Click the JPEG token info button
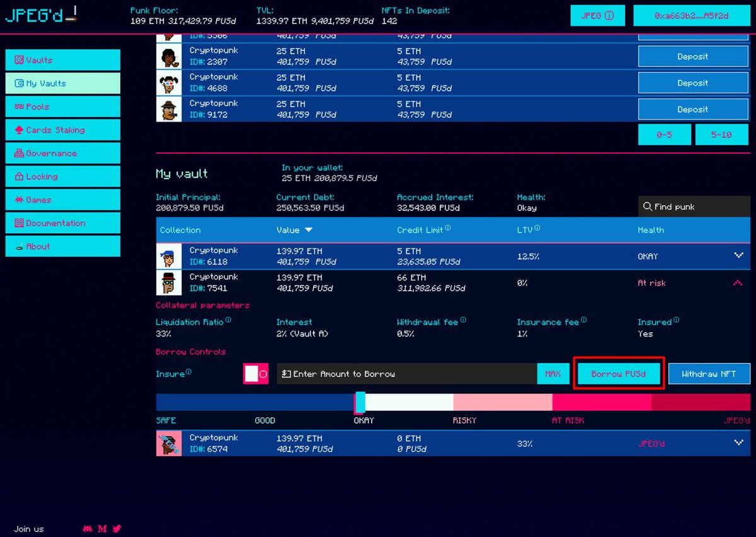 (x=597, y=16)
